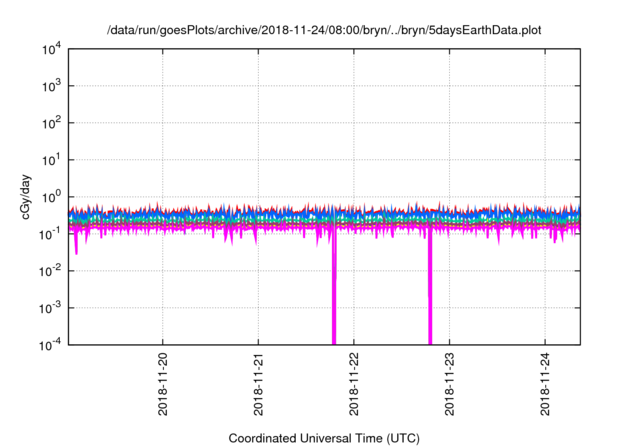Click the cGy/day axis title
The width and height of the screenshot is (640, 448).
(x=26, y=197)
